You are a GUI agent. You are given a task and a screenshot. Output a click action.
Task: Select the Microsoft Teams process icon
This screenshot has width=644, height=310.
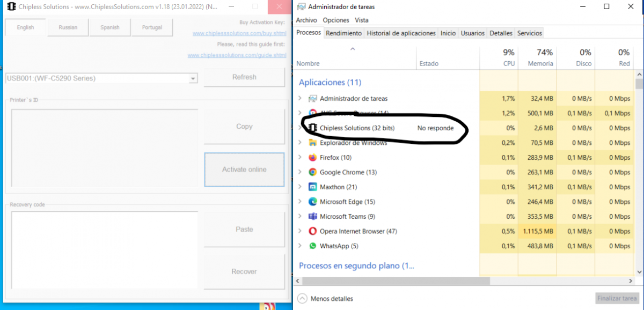tap(313, 217)
